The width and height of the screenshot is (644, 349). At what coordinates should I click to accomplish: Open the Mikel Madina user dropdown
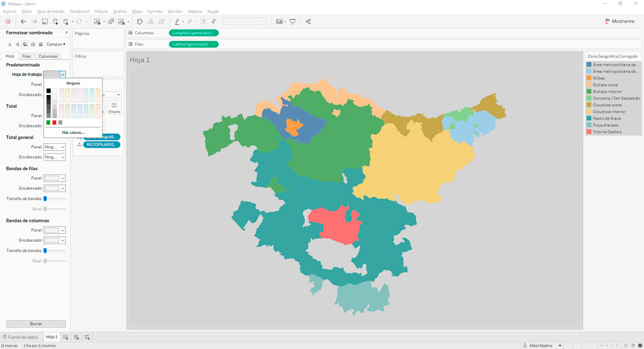click(x=541, y=346)
